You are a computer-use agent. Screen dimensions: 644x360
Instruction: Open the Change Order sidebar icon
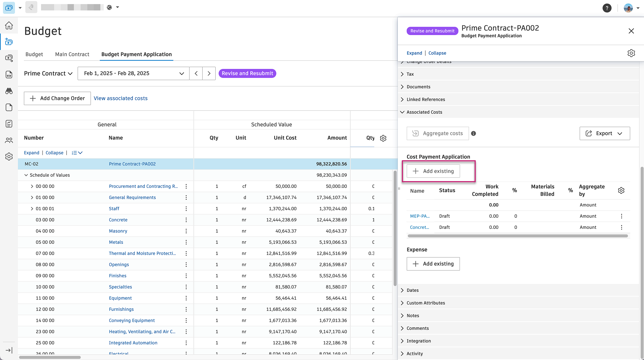[x=9, y=75]
